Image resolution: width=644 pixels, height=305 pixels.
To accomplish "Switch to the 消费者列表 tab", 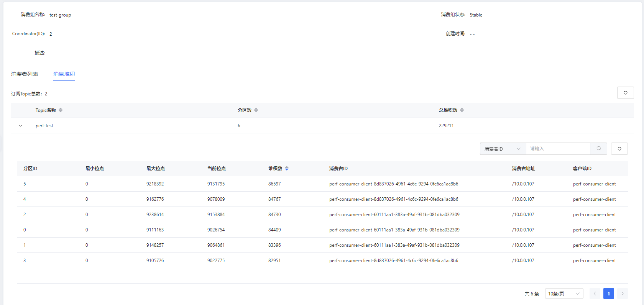I will pyautogui.click(x=25, y=74).
